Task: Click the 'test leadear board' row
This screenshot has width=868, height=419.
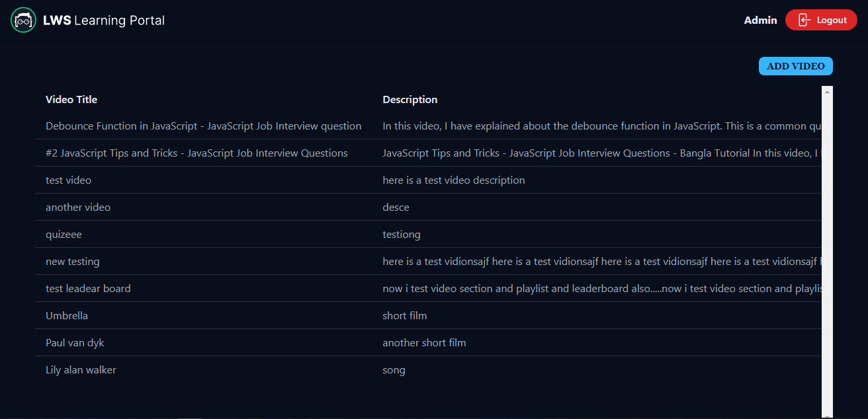Action: [88, 289]
